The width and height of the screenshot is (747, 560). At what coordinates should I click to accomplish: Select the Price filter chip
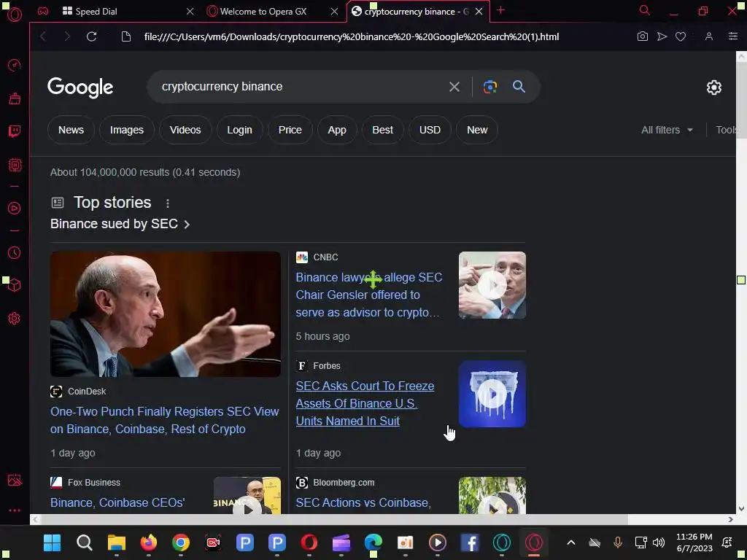(x=290, y=130)
